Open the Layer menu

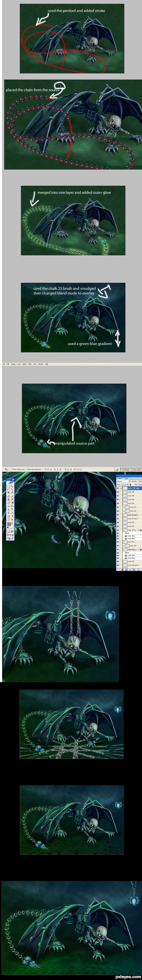point(19,364)
